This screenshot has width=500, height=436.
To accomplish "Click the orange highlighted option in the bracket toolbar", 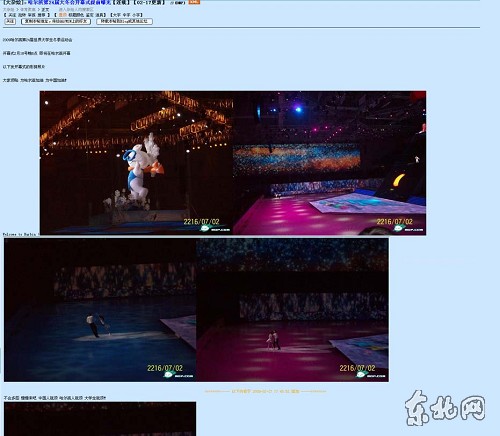I will [x=63, y=15].
